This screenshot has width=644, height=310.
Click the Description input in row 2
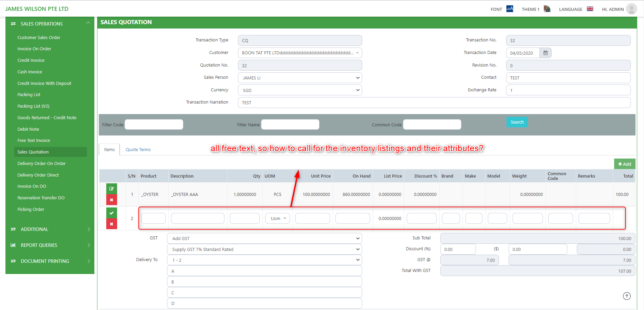coord(198,218)
